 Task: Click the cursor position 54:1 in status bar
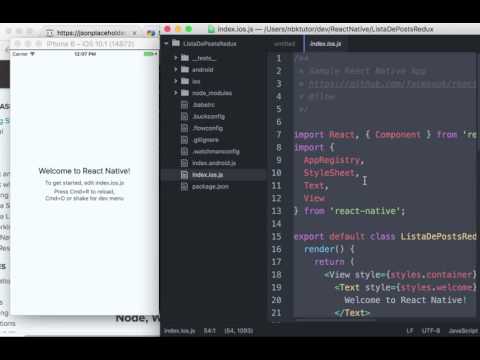[210, 331]
